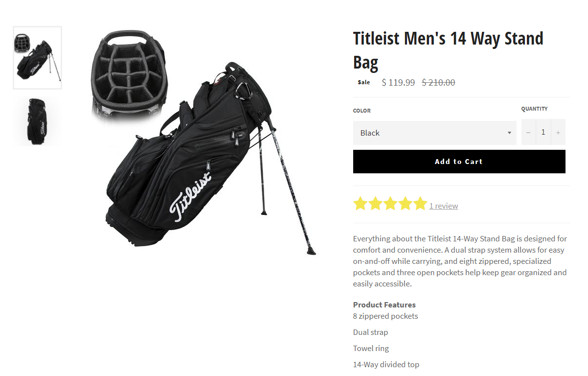
Task: Select the first thumbnail with open-top bag view
Action: click(x=38, y=58)
